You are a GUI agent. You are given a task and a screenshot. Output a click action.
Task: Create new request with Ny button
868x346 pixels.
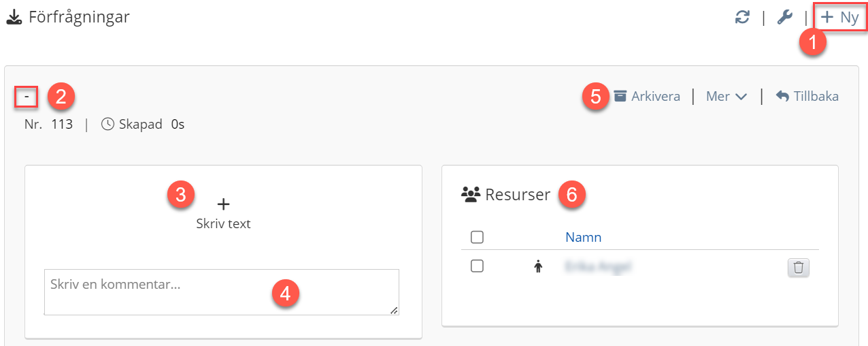point(840,18)
